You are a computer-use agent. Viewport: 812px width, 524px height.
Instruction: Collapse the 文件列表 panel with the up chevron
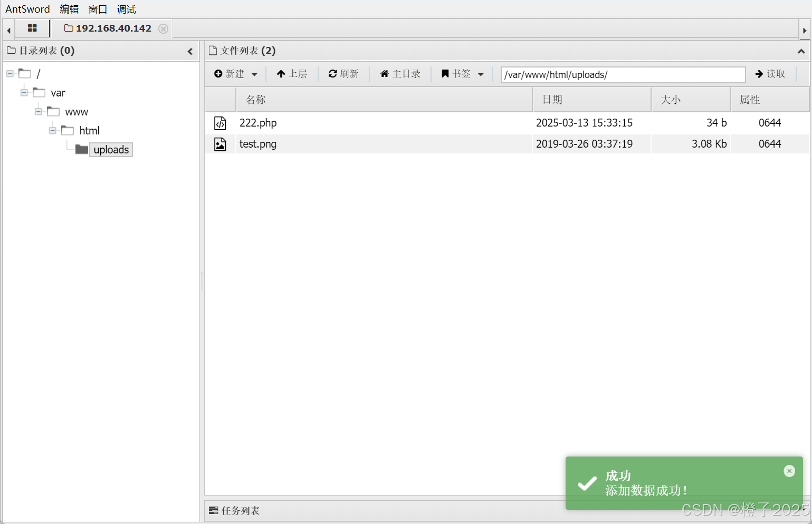pyautogui.click(x=801, y=51)
